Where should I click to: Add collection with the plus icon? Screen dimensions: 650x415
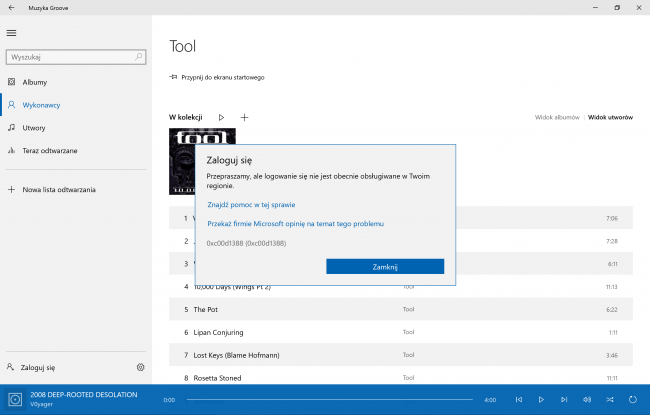tap(244, 117)
